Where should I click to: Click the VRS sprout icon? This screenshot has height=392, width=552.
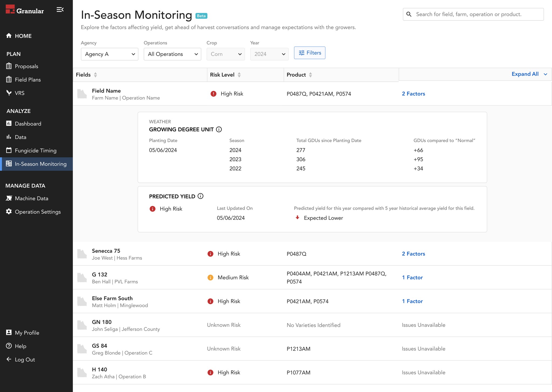9,93
